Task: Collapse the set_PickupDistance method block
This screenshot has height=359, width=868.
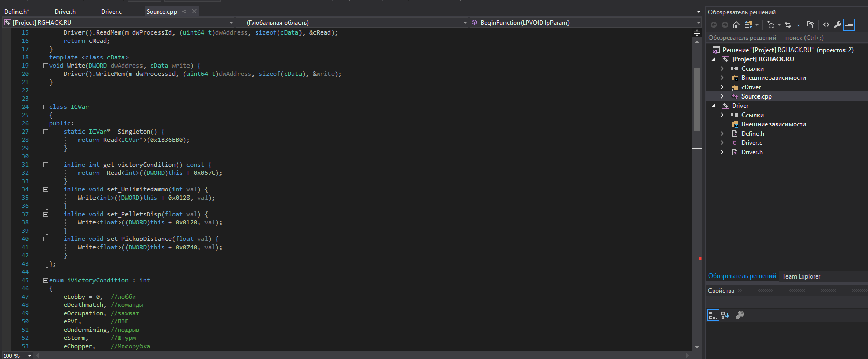Action: (45, 239)
